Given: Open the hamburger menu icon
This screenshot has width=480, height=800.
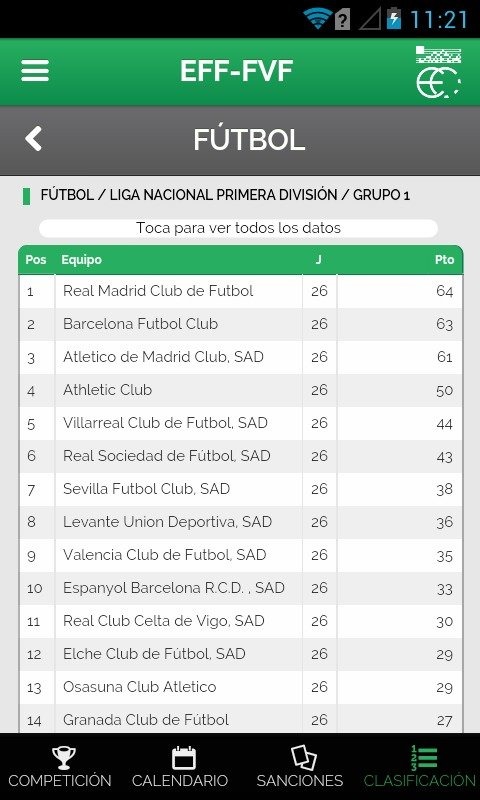Looking at the screenshot, I should [x=35, y=71].
